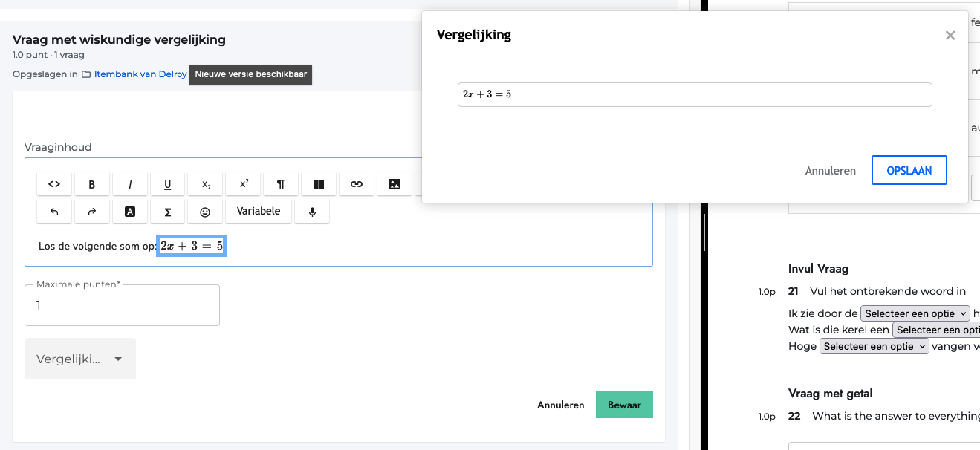Expand the 'Selecteer een optie' dropdown after 'Hoge'
The width and height of the screenshot is (980, 450).
point(874,346)
